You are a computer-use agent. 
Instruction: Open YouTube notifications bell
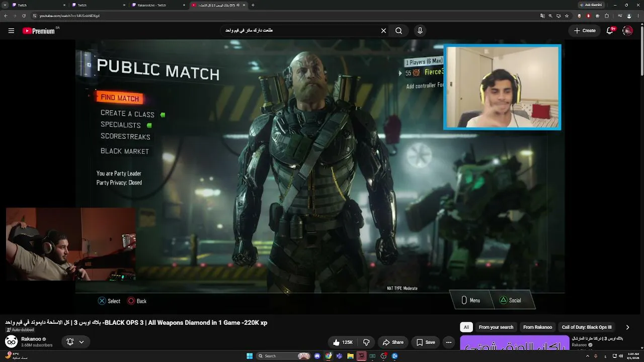click(x=610, y=31)
